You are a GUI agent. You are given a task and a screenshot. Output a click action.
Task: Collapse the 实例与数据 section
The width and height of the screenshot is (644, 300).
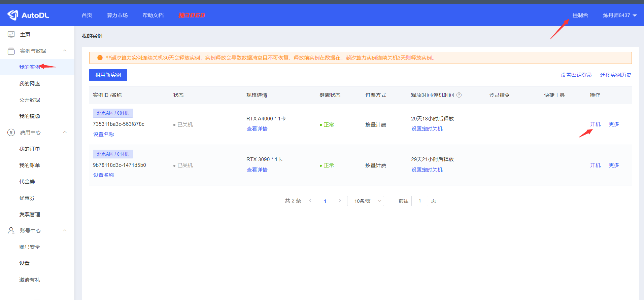[x=65, y=51]
